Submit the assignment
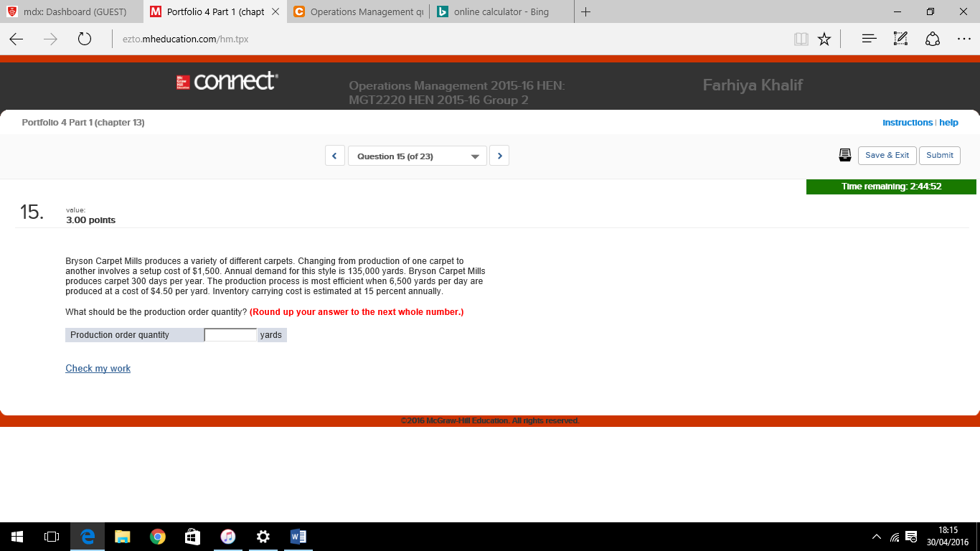 tap(940, 155)
